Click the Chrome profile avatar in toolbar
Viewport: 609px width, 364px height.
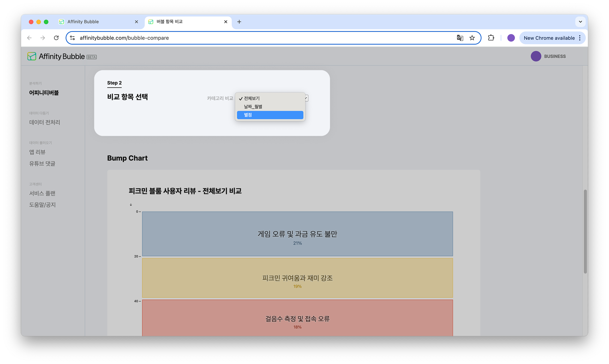(511, 38)
